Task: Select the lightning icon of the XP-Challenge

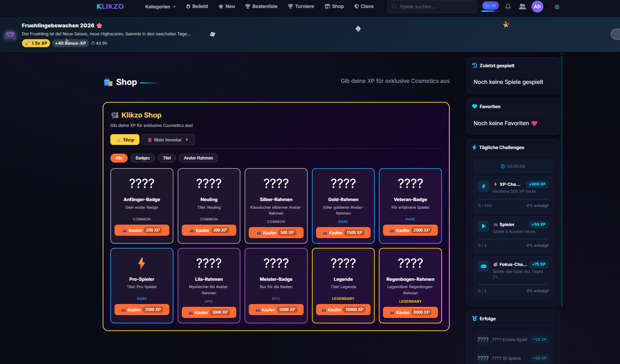Action: coord(483,186)
